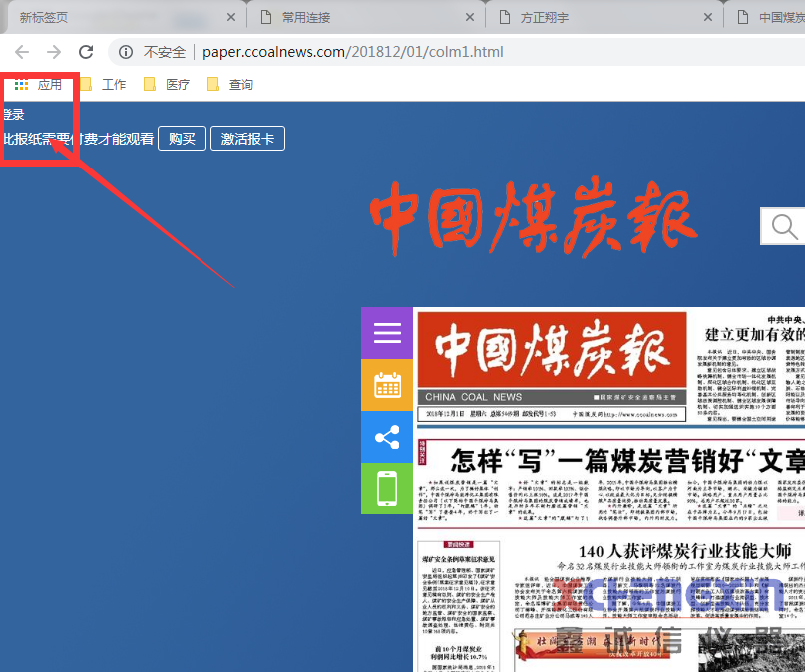
Task: Click the magnifier search icon
Action: tap(783, 226)
